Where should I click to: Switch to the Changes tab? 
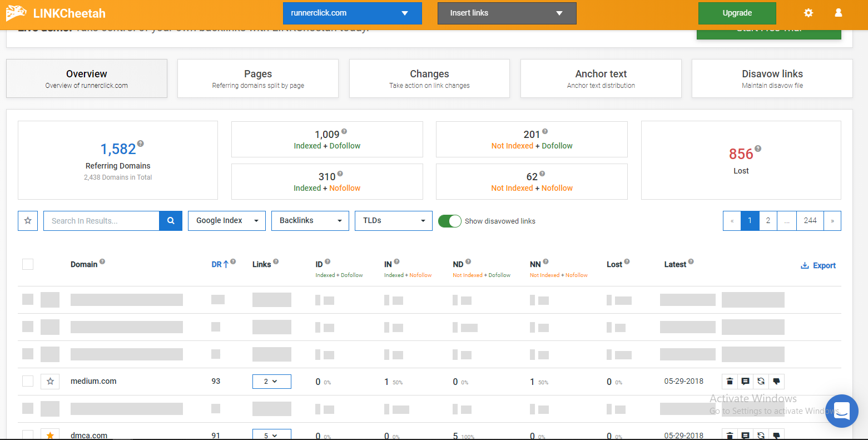(x=429, y=78)
